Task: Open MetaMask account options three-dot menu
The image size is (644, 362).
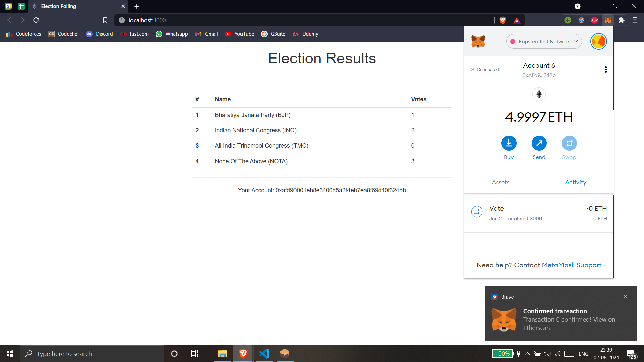Action: (605, 69)
